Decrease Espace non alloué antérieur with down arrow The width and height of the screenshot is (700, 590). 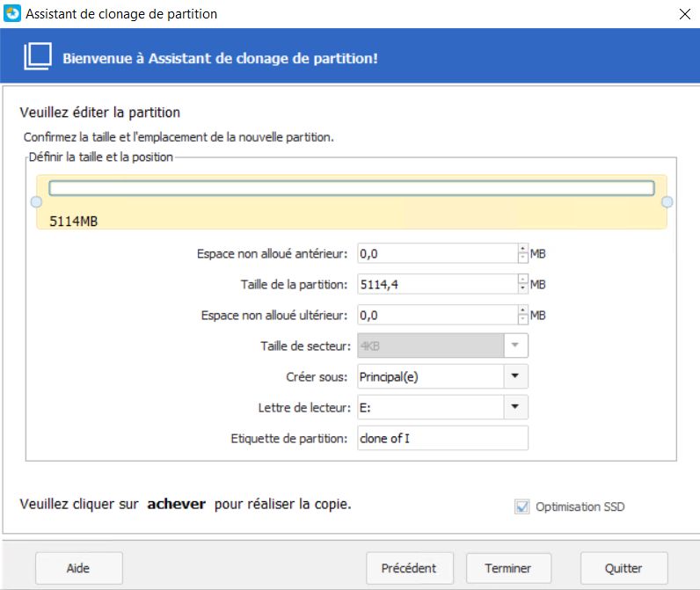522,259
